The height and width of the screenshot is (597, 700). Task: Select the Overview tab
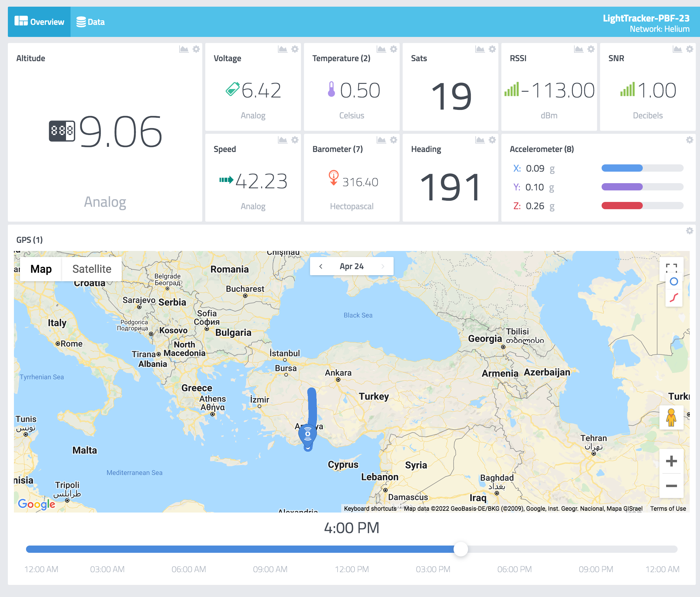39,22
